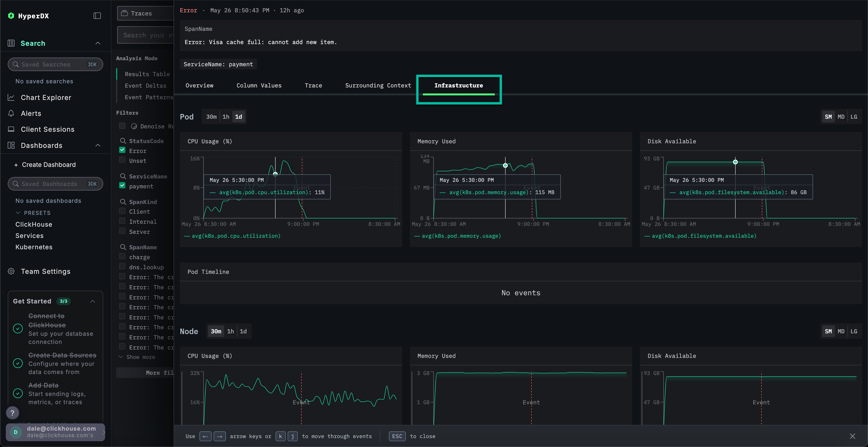Switch to the Trace tab

(x=313, y=85)
